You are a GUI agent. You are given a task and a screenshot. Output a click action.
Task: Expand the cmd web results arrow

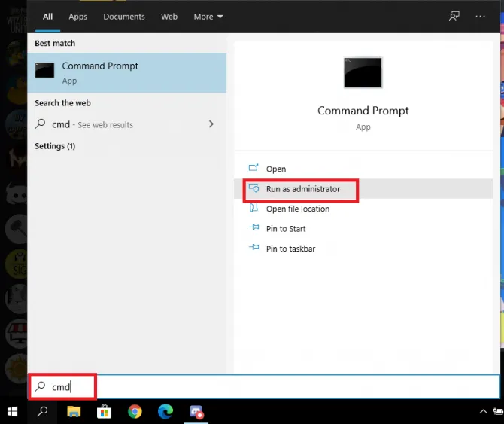click(211, 124)
